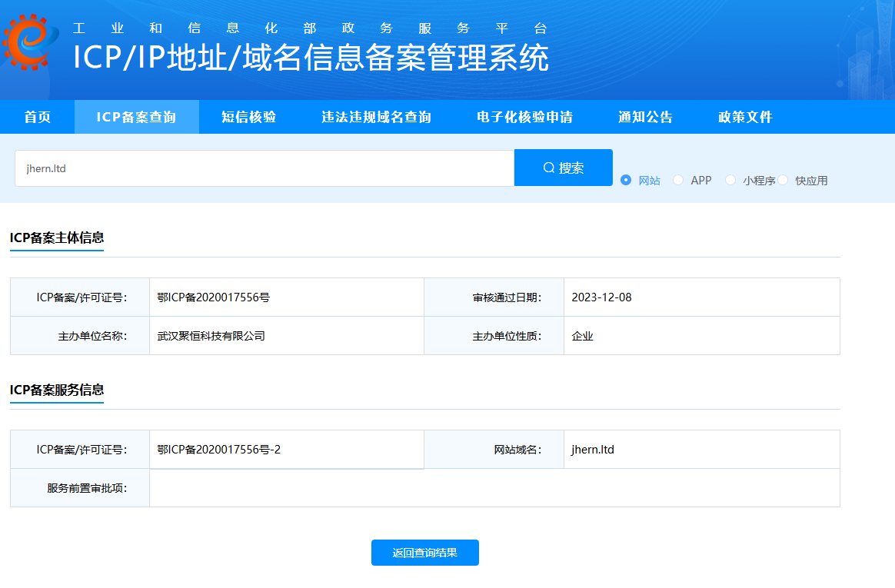The image size is (895, 588).
Task: Click the 返回查询结果 button
Action: [425, 553]
